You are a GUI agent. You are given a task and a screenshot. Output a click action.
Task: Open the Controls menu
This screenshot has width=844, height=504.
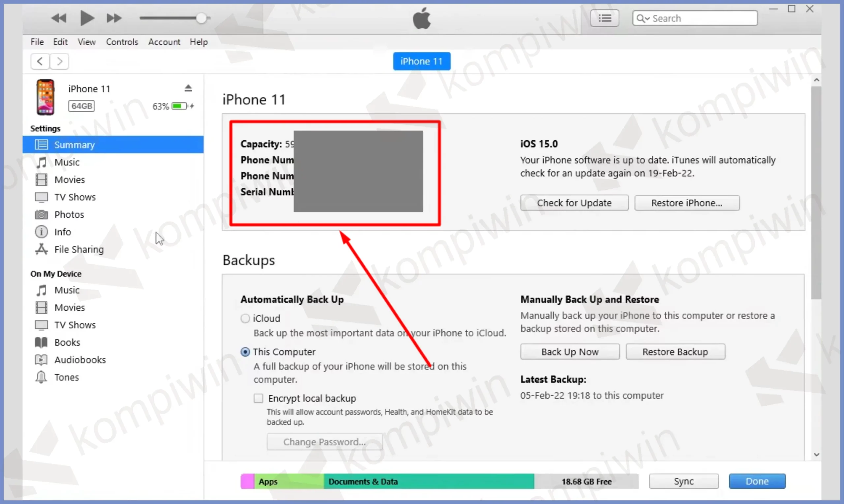(122, 42)
